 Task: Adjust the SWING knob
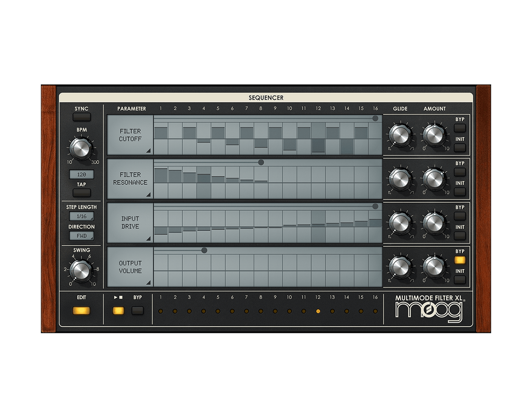pyautogui.click(x=82, y=269)
